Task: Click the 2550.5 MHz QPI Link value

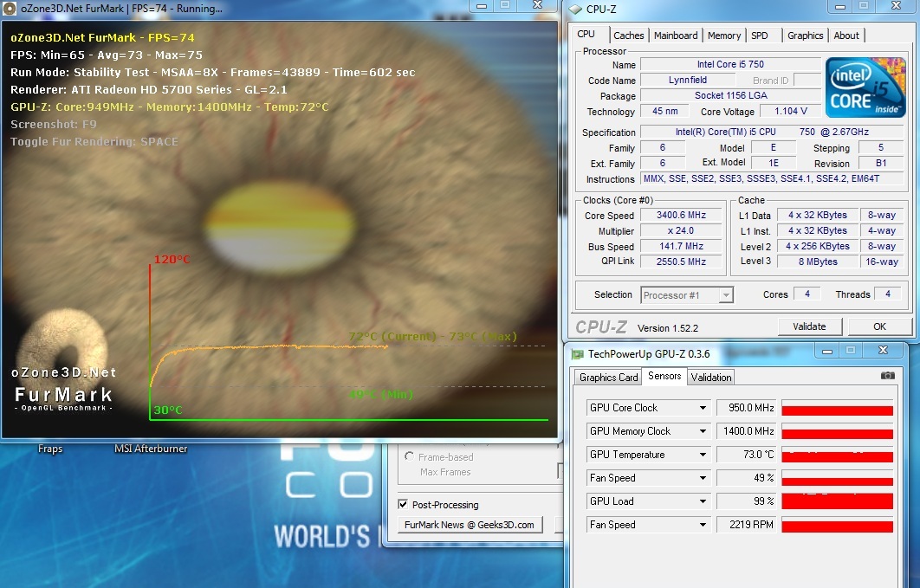Action: (x=681, y=262)
